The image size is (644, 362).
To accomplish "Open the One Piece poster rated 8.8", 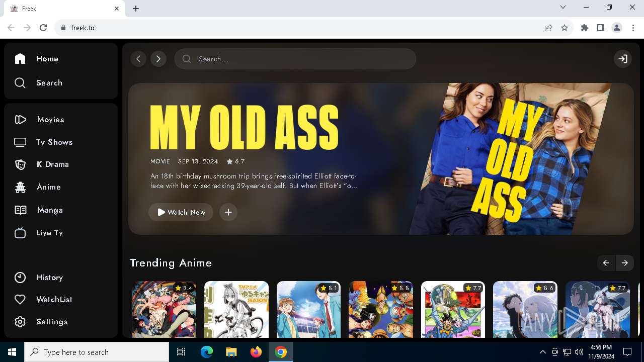I will [x=381, y=309].
